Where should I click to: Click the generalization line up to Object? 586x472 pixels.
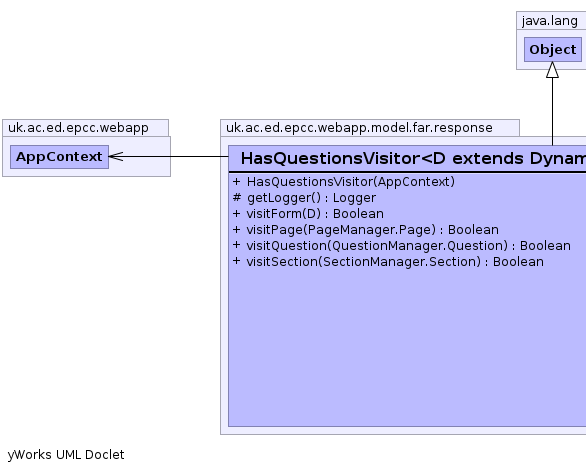[552, 112]
